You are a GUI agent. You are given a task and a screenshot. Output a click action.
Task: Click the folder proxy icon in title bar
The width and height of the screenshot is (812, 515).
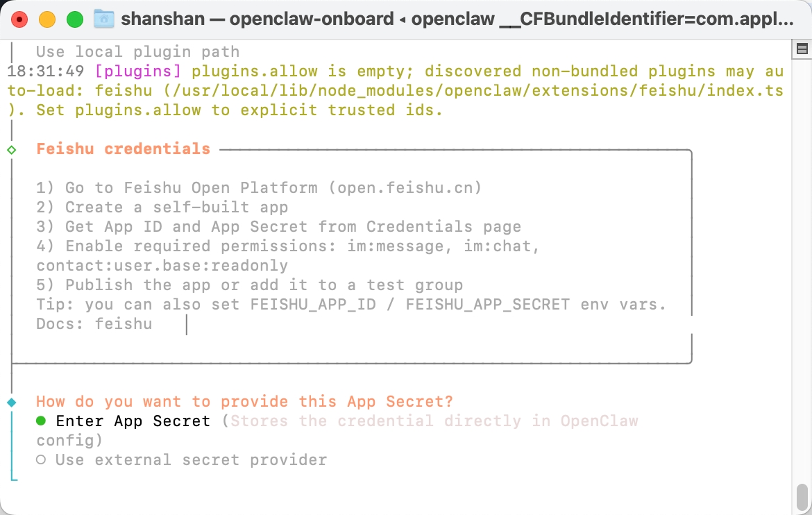104,19
